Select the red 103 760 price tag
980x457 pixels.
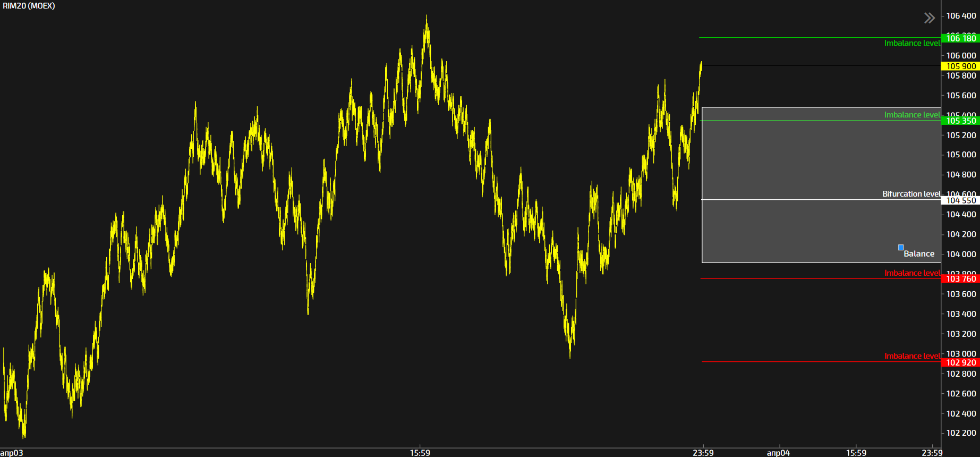point(960,278)
